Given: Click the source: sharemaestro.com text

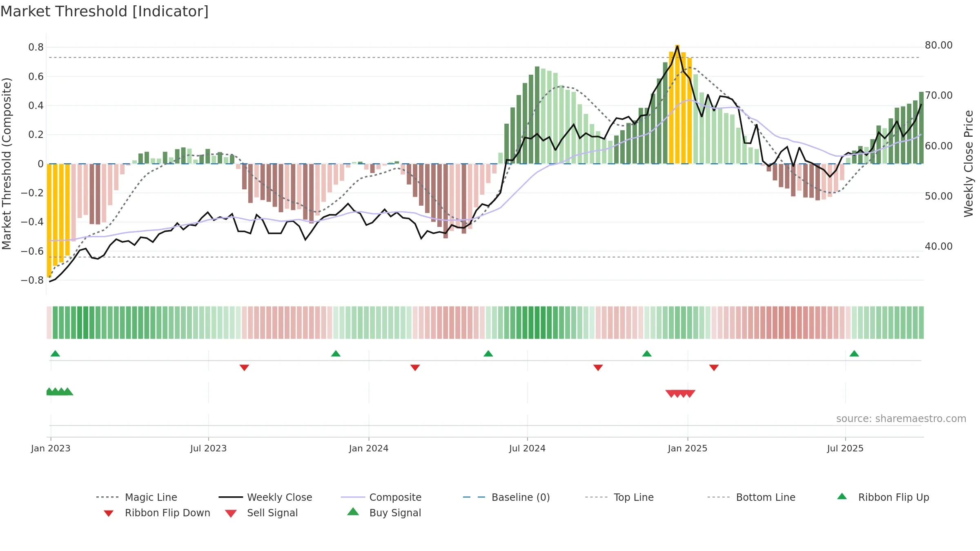Looking at the screenshot, I should point(901,419).
